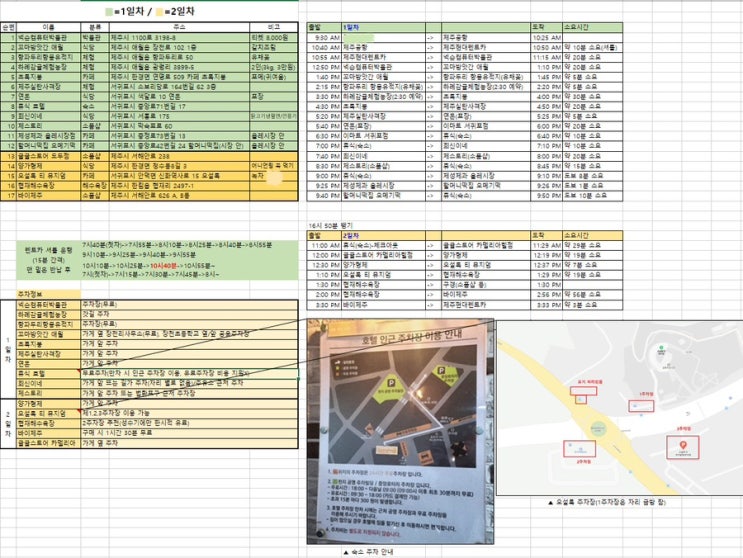The height and width of the screenshot is (558, 743).
Task: Select the '2인(3kg, 3만원)' note cell
Action: pyautogui.click(x=273, y=67)
